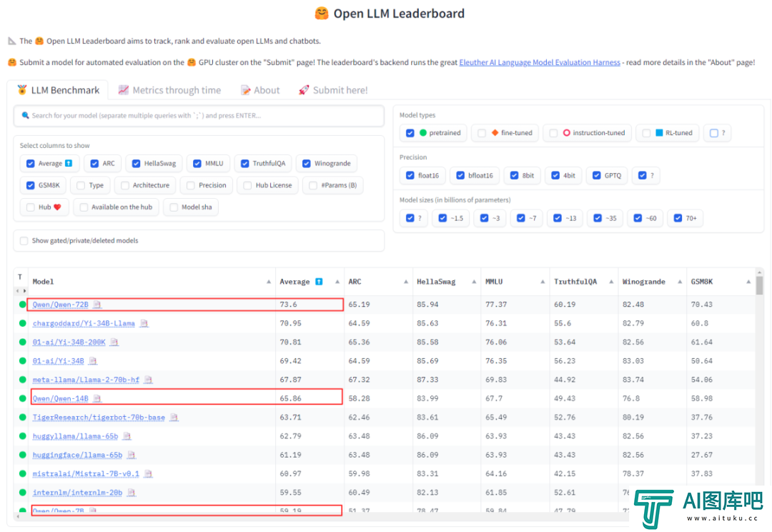Sort table by Winogrande column arrow
The height and width of the screenshot is (532, 772).
[680, 282]
